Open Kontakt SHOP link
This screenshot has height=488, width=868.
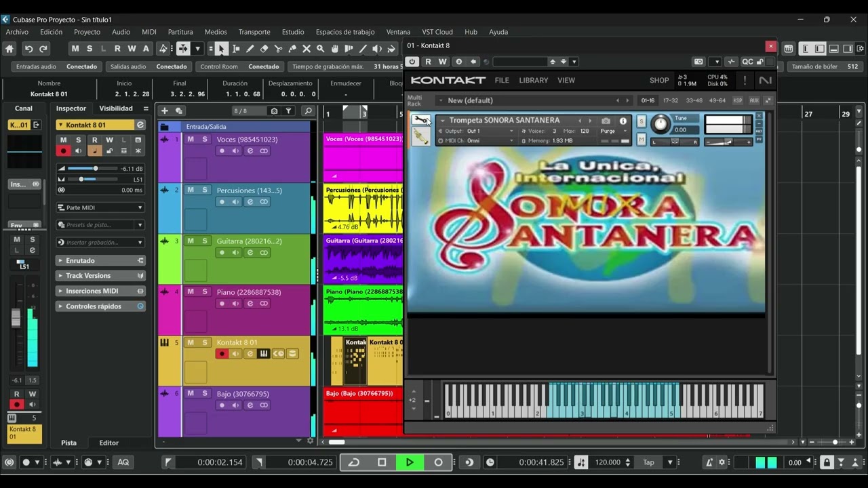click(659, 80)
